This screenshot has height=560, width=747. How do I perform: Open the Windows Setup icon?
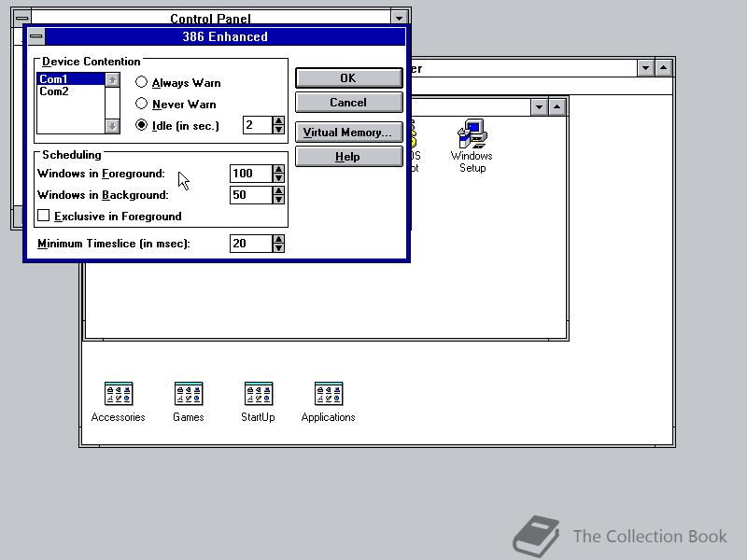(472, 146)
